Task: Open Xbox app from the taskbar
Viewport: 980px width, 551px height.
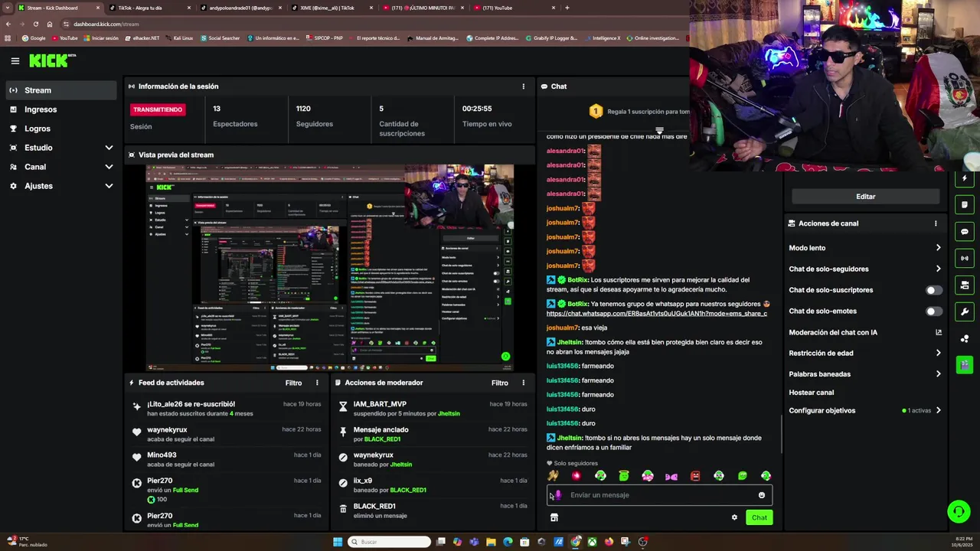Action: point(592,542)
